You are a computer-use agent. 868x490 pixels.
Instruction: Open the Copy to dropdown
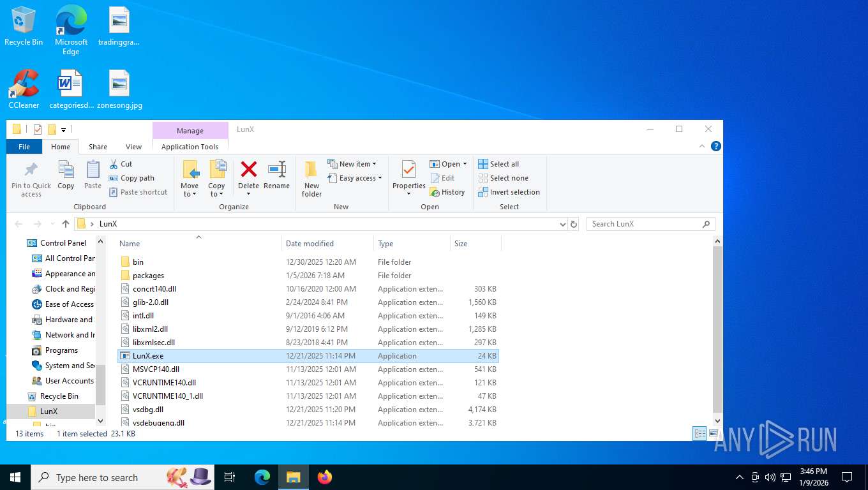tap(217, 179)
